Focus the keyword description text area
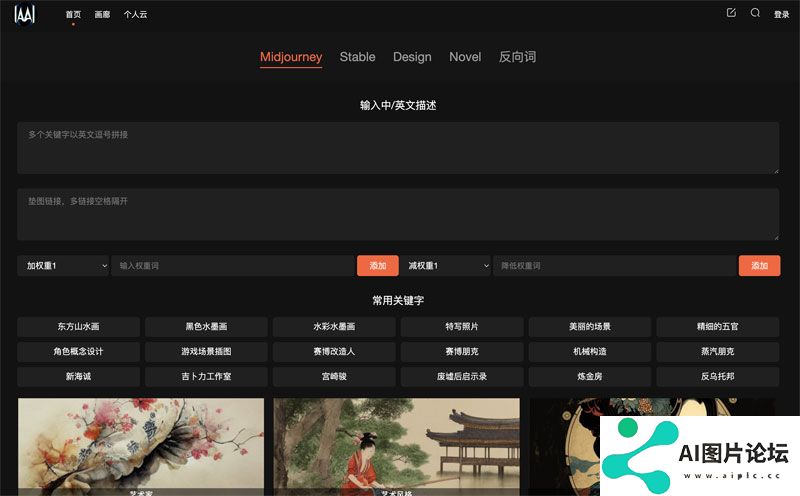 tap(398, 148)
